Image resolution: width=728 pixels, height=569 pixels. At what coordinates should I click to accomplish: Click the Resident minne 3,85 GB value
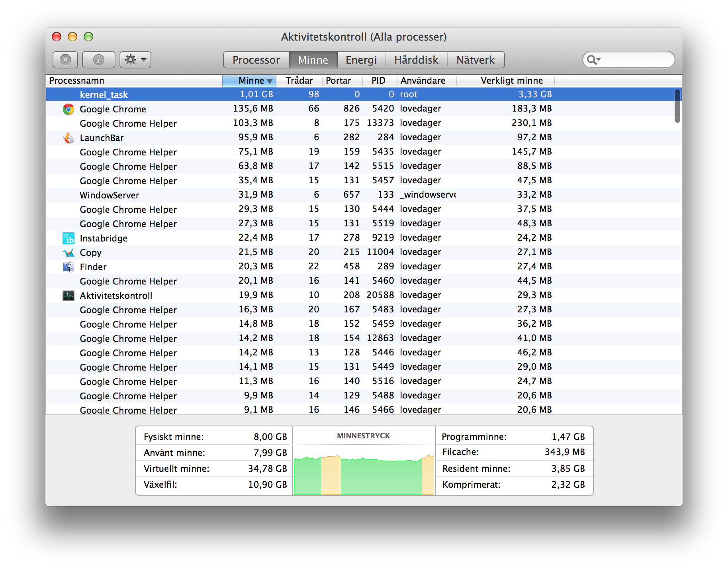coord(568,469)
